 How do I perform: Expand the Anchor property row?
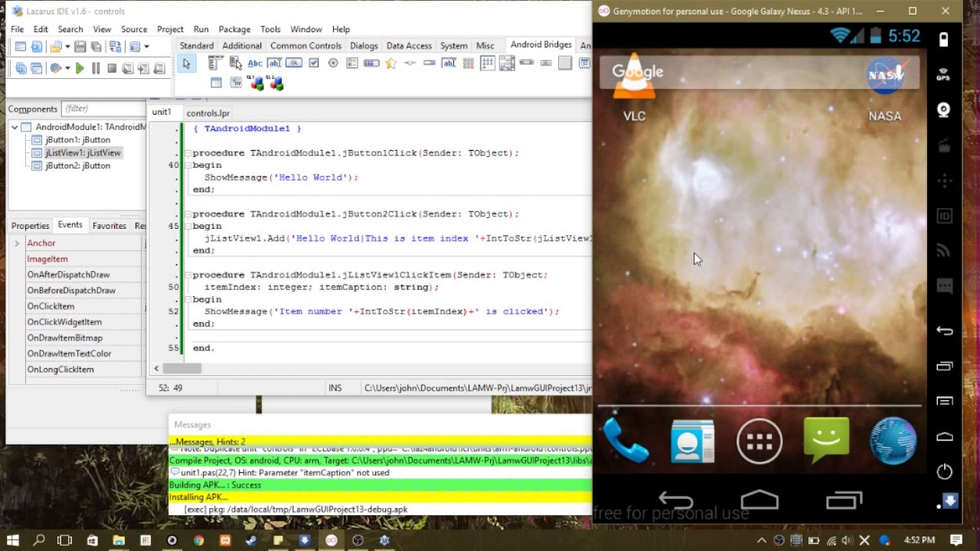[17, 243]
